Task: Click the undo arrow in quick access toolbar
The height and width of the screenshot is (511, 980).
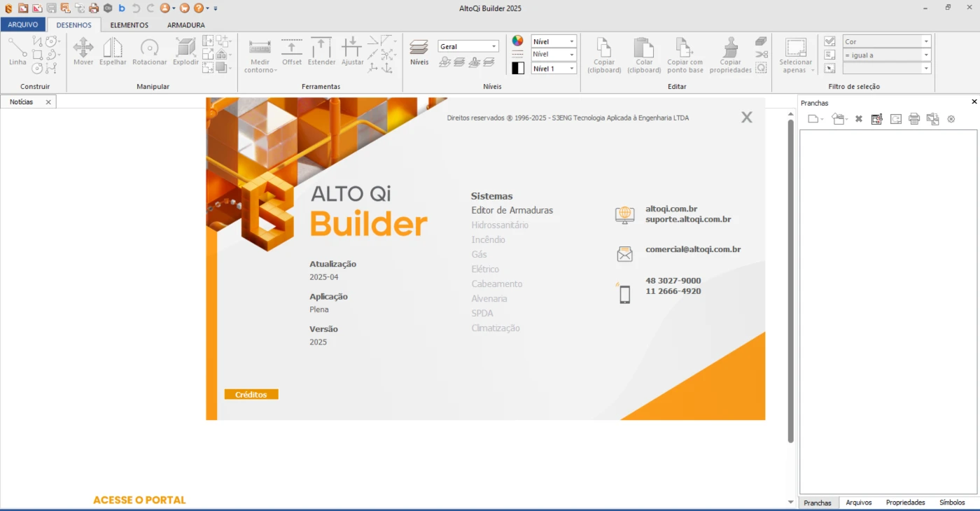Action: [136, 8]
